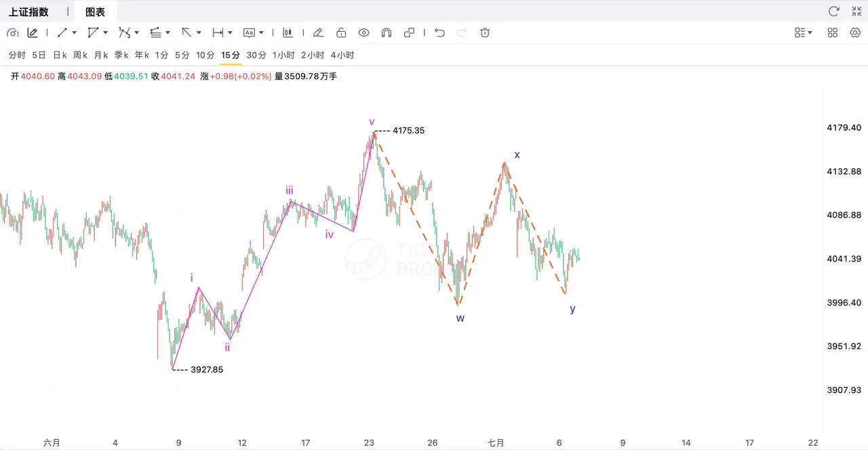Viewport: 868px width, 450px height.
Task: Select the triangle shape drawing tool
Action: (93, 33)
